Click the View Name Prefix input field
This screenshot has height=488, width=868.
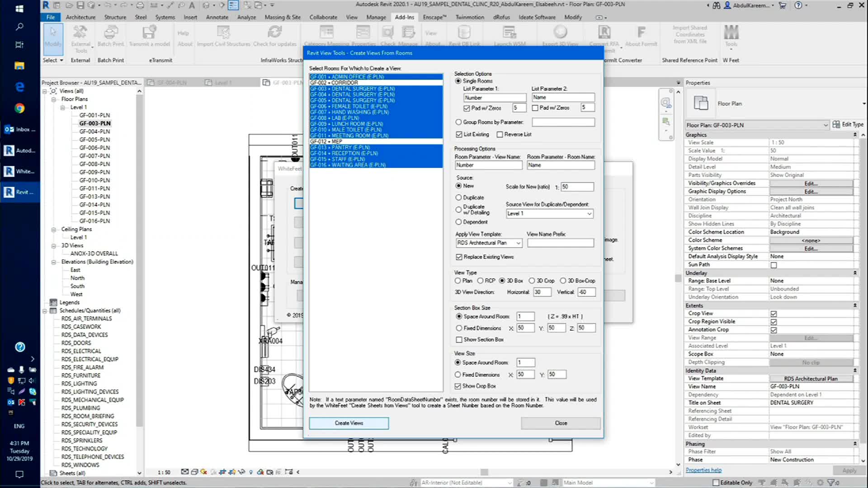point(560,243)
